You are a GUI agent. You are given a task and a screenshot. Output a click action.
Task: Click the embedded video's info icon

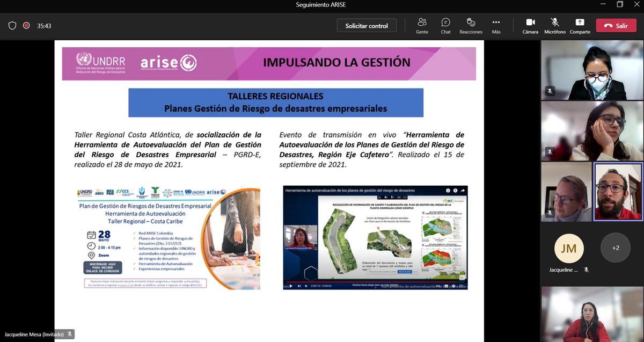tap(448, 190)
